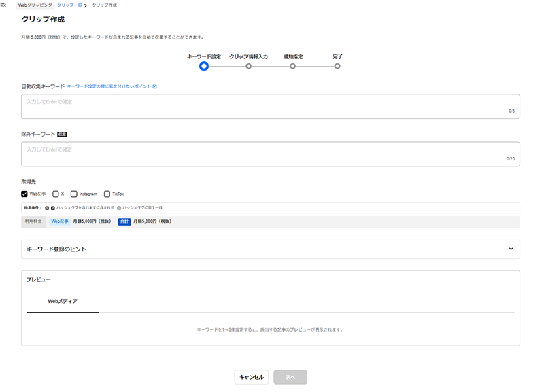Screen dimensions: 544x392
Task: Enable the X source checkbox
Action: tap(56, 194)
